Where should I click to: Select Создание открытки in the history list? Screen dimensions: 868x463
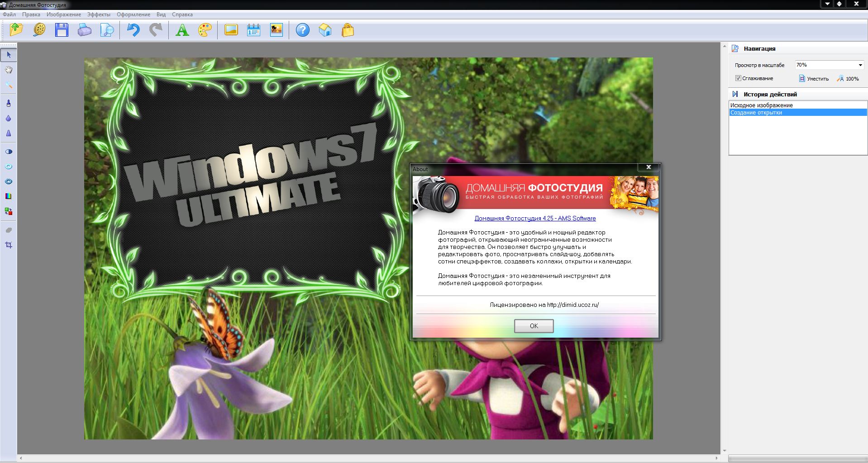(x=798, y=112)
